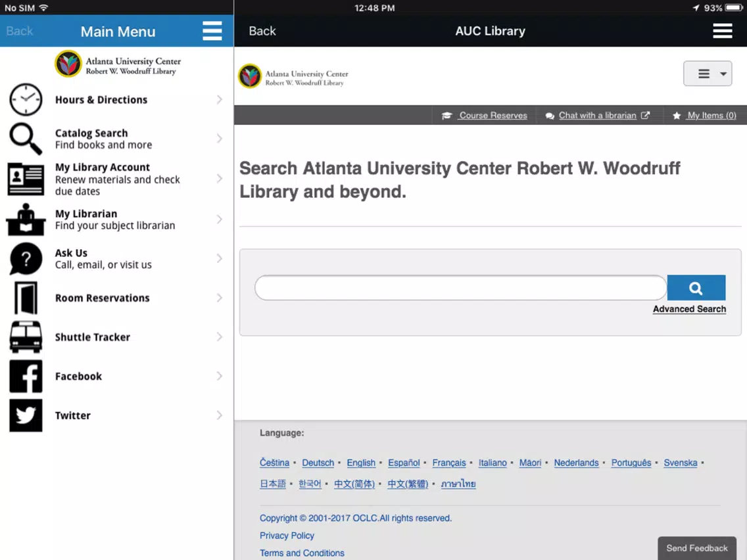Image resolution: width=747 pixels, height=560 pixels.
Task: Switch language to Nederlands
Action: [576, 463]
